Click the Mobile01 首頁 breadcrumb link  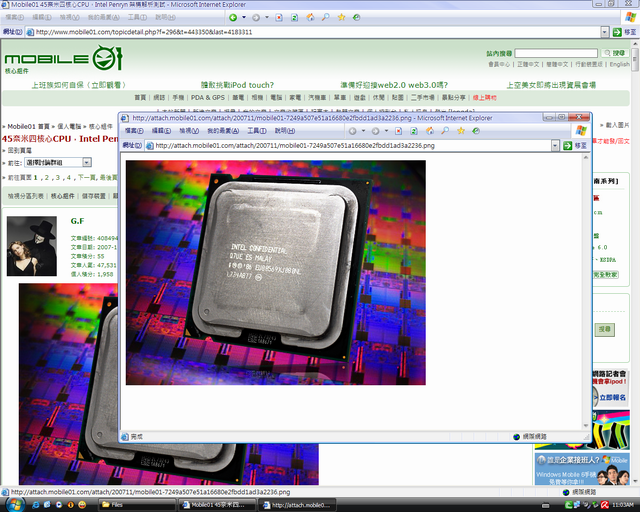[x=29, y=127]
